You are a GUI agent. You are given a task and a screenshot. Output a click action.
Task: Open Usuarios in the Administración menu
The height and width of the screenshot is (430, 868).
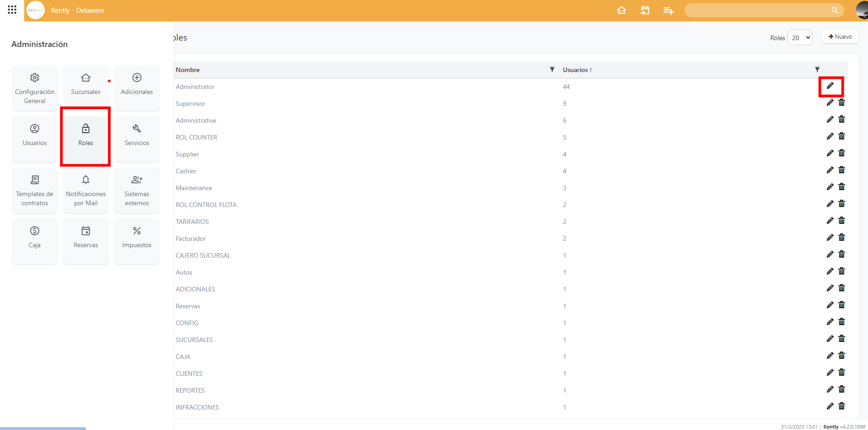35,135
